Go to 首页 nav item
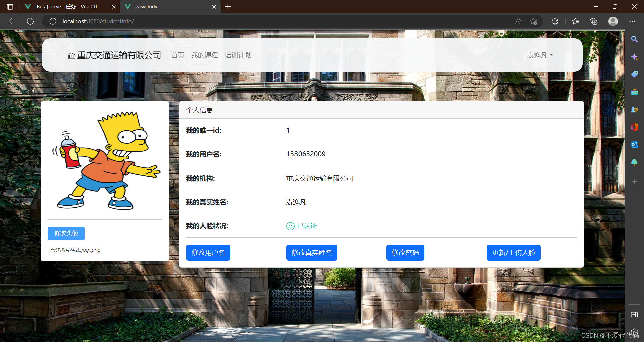Image resolution: width=644 pixels, height=342 pixels. coord(178,55)
